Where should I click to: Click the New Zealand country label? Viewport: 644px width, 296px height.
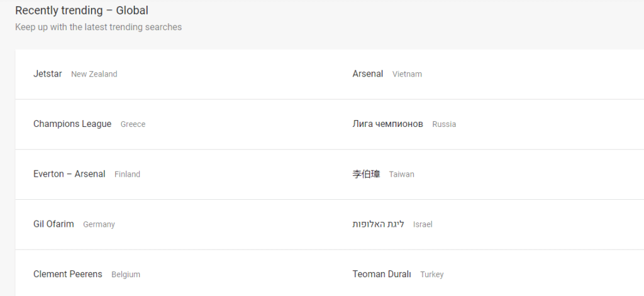click(x=94, y=74)
